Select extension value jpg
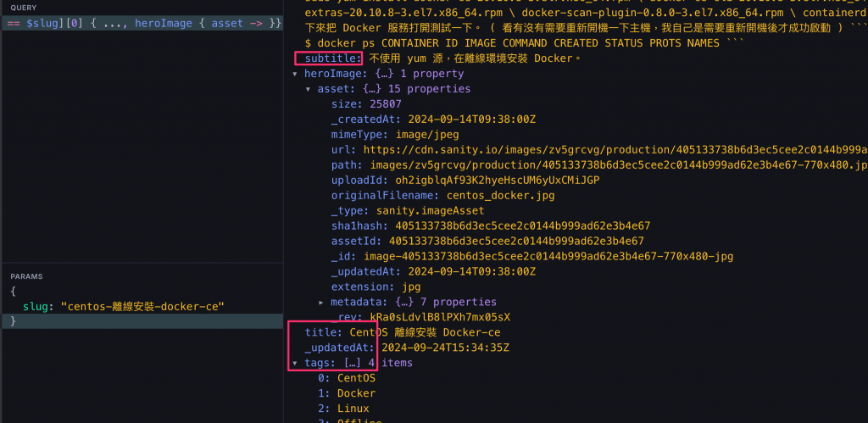Viewport: 868px width, 423px height. point(411,287)
